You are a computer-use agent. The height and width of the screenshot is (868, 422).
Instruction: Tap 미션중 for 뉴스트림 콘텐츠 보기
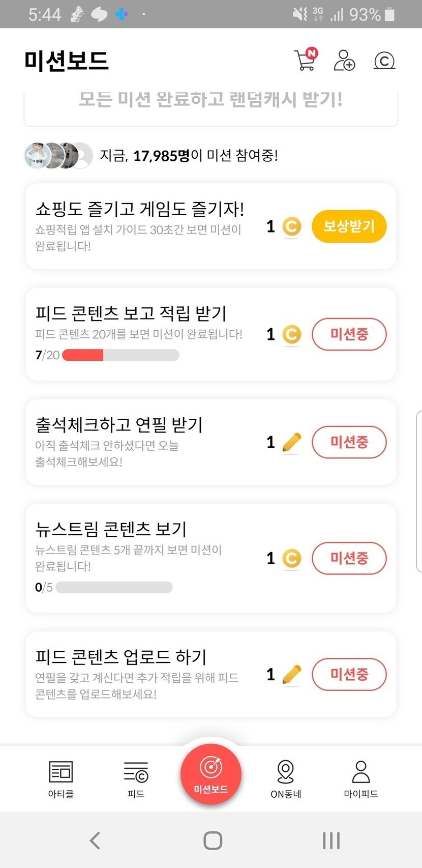click(x=349, y=558)
